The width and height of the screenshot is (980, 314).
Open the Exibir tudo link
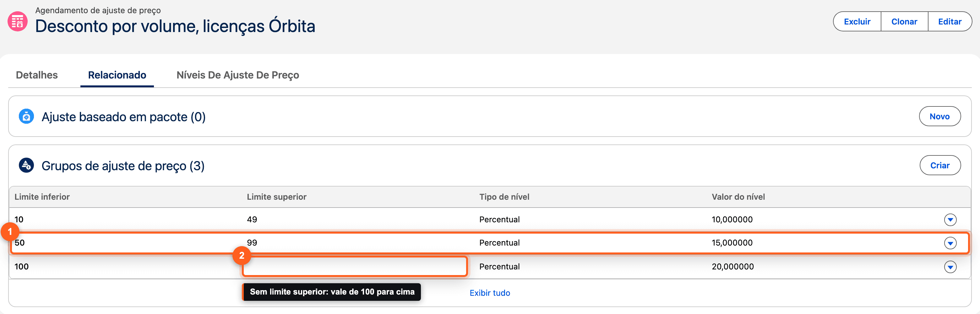[x=490, y=293]
